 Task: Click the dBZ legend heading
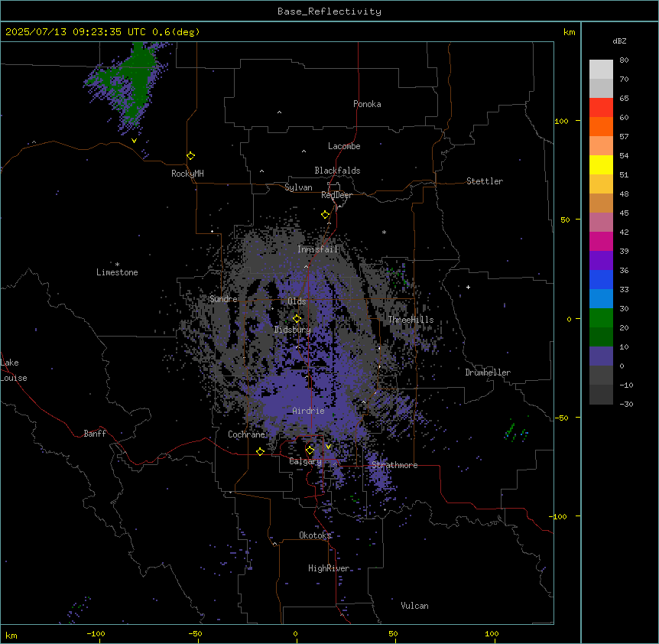[x=619, y=41]
